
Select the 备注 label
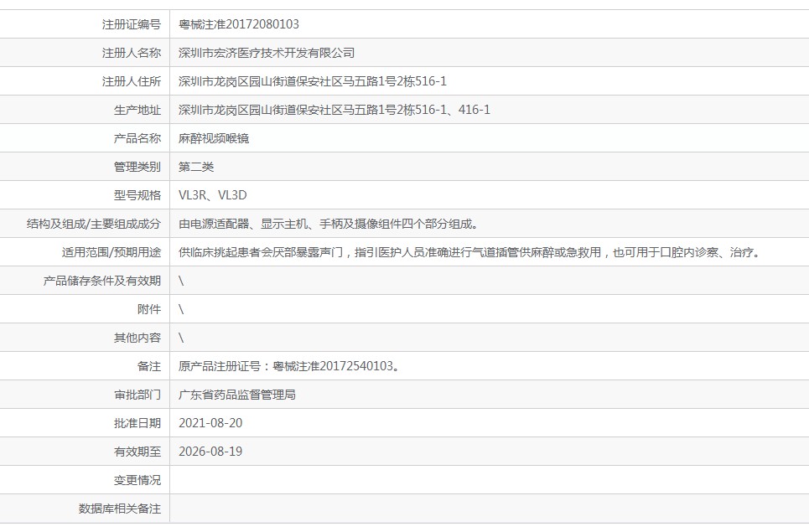tap(149, 366)
